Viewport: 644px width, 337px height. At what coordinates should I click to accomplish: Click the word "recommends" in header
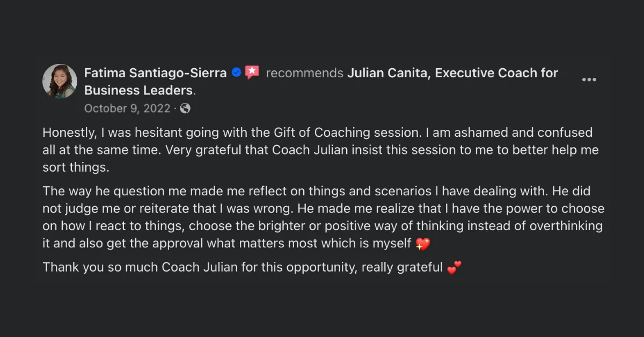coord(305,73)
